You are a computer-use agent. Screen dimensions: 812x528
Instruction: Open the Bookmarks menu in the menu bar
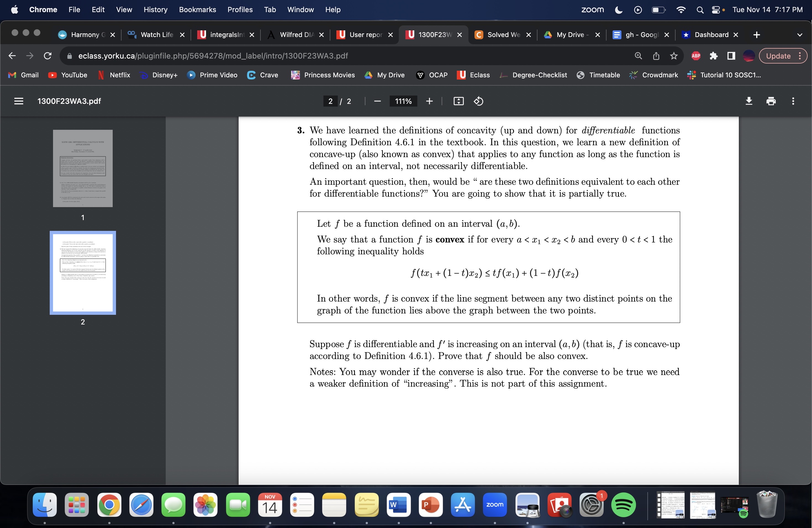197,10
